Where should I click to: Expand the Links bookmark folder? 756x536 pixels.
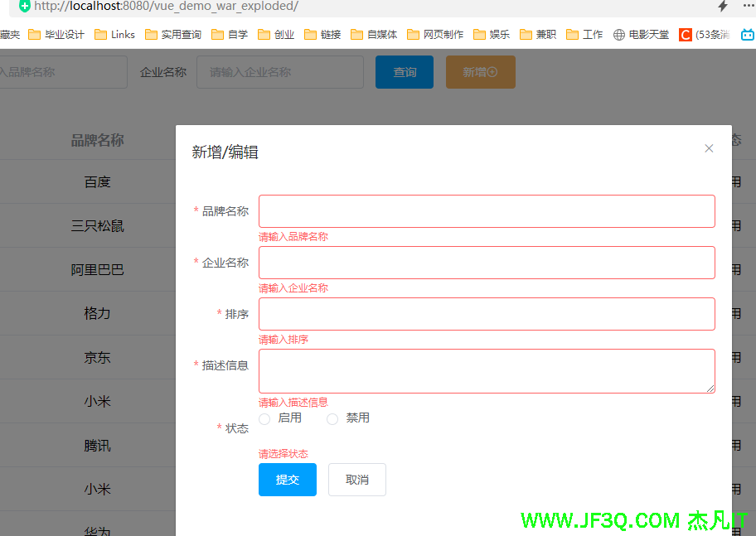click(x=114, y=35)
